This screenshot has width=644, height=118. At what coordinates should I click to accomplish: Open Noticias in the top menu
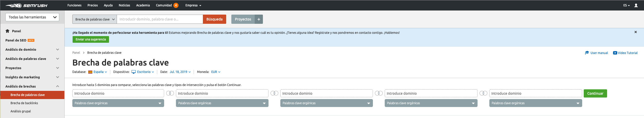click(x=124, y=5)
